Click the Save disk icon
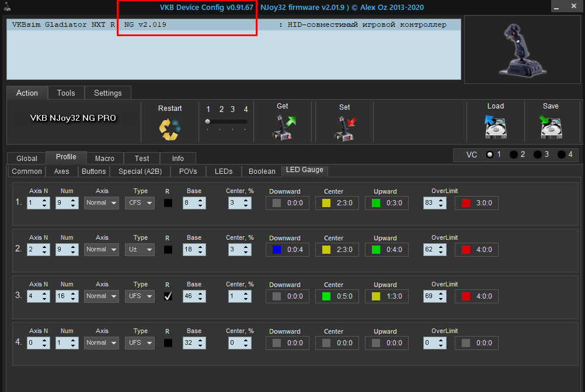Image resolution: width=585 pixels, height=392 pixels. (551, 127)
